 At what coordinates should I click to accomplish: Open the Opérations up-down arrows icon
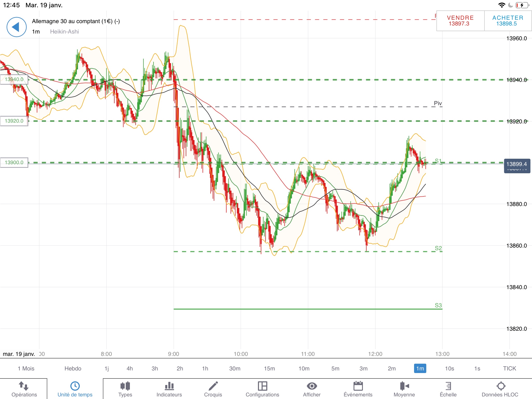(x=24, y=386)
